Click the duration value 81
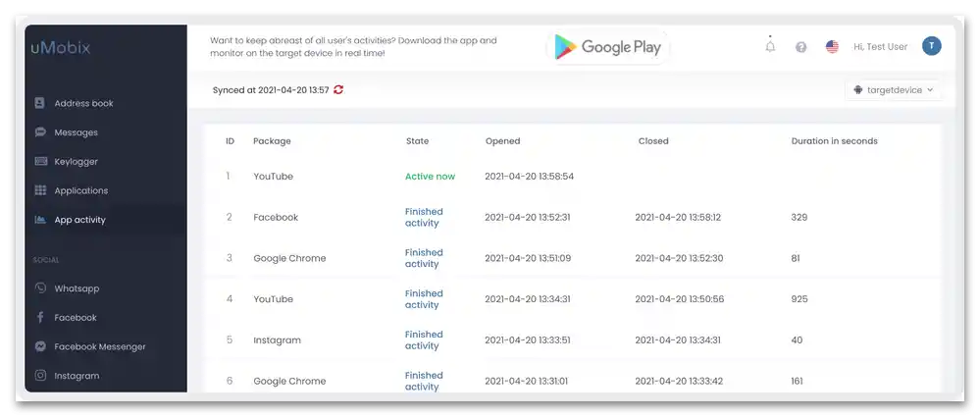Viewport: 980px width, 417px height. pos(796,258)
